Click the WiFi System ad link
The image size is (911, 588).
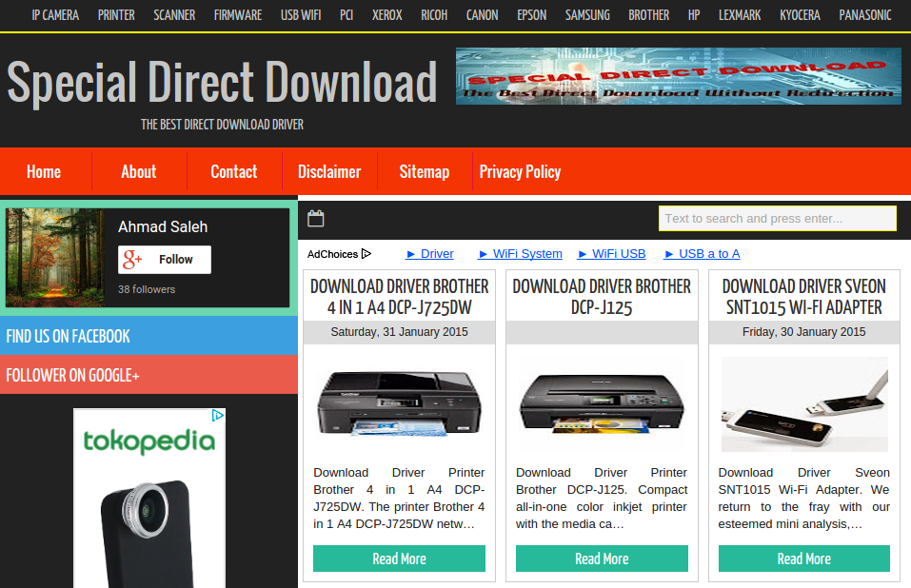[x=521, y=254]
